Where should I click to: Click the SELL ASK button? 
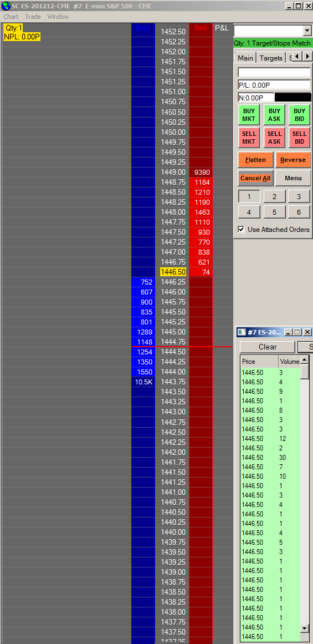click(274, 138)
